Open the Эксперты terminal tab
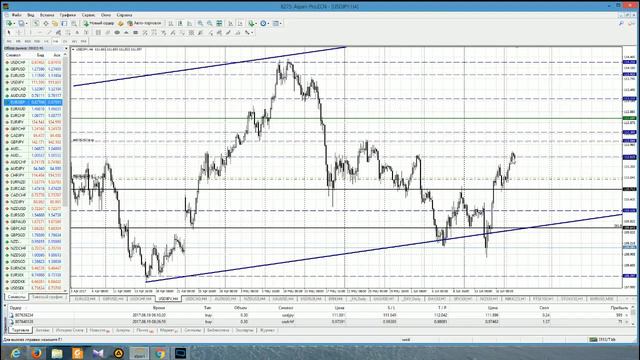Viewport: 640px width, 360px height. pyautogui.click(x=244, y=330)
